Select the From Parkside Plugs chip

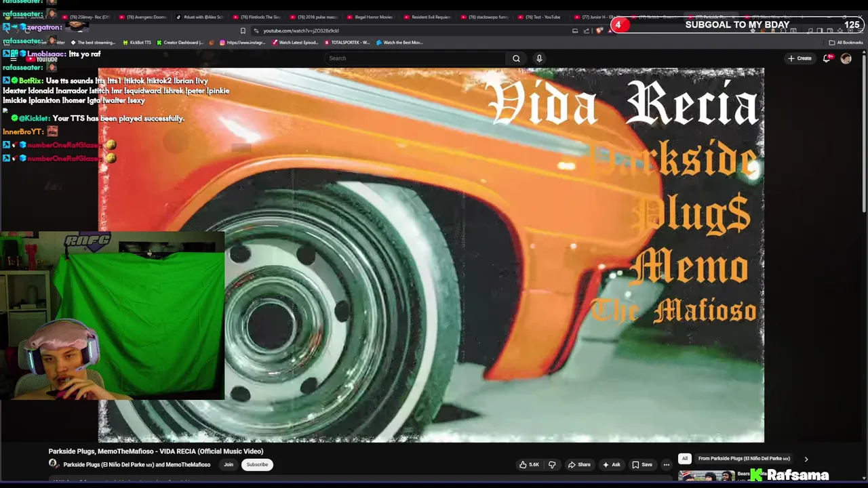tap(744, 458)
